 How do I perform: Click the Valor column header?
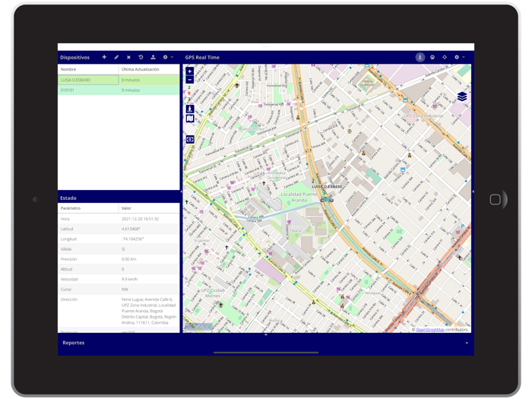[149, 208]
